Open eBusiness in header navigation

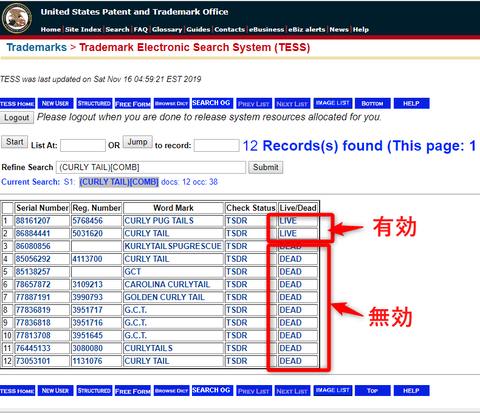(x=267, y=30)
